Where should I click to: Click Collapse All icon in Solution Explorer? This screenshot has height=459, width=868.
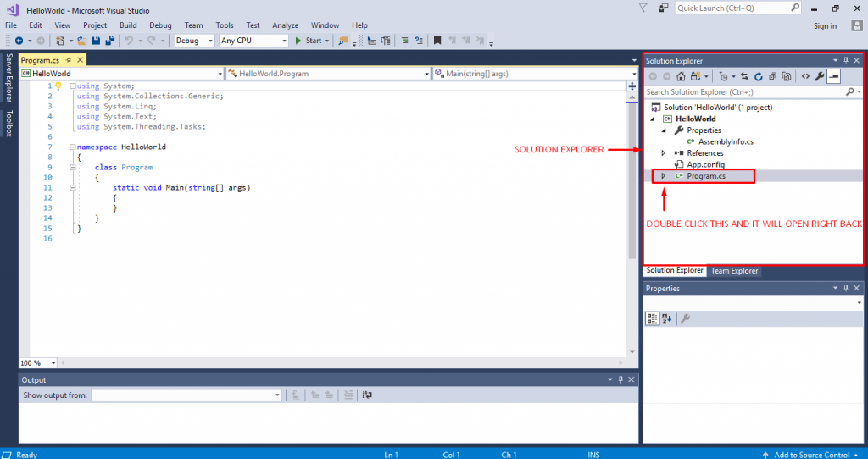point(772,76)
